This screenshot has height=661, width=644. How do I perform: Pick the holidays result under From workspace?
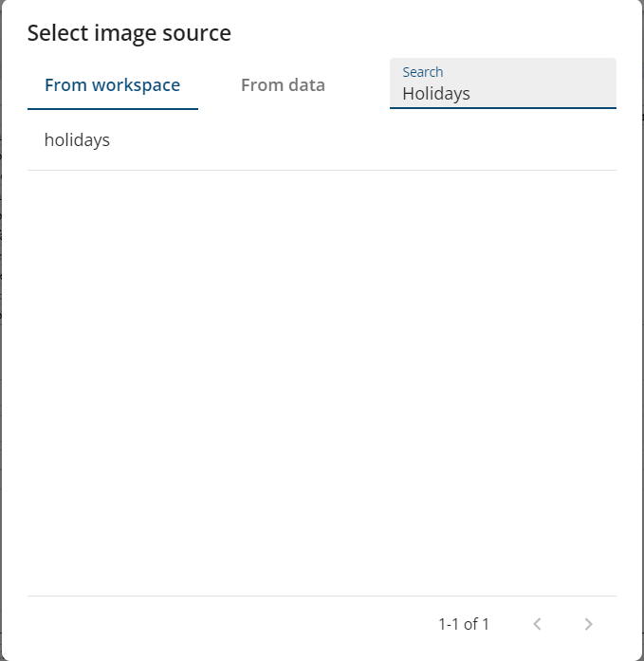77,140
